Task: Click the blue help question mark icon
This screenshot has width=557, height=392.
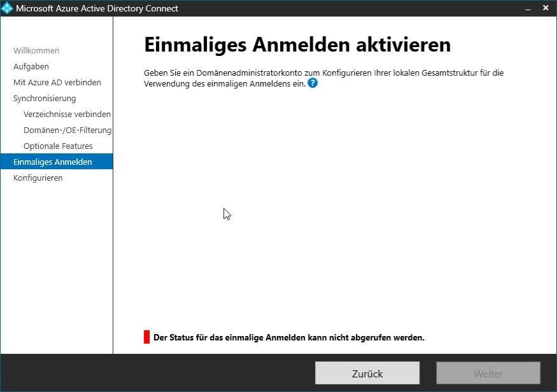Action: (313, 83)
